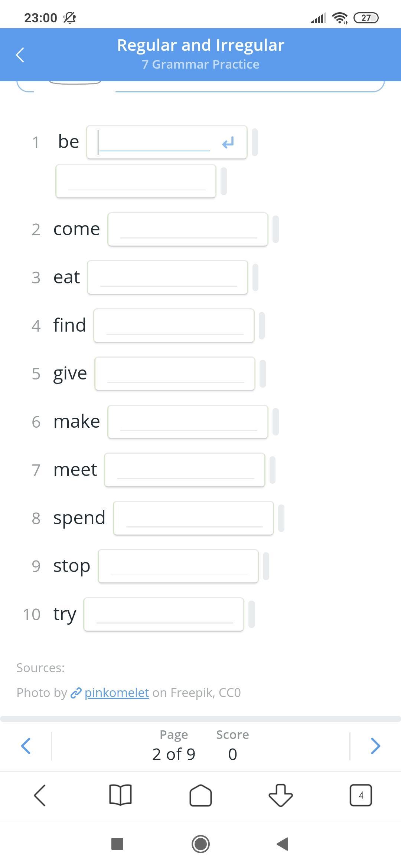
Task: Open the tab switcher showing 4 tabs
Action: (x=361, y=795)
